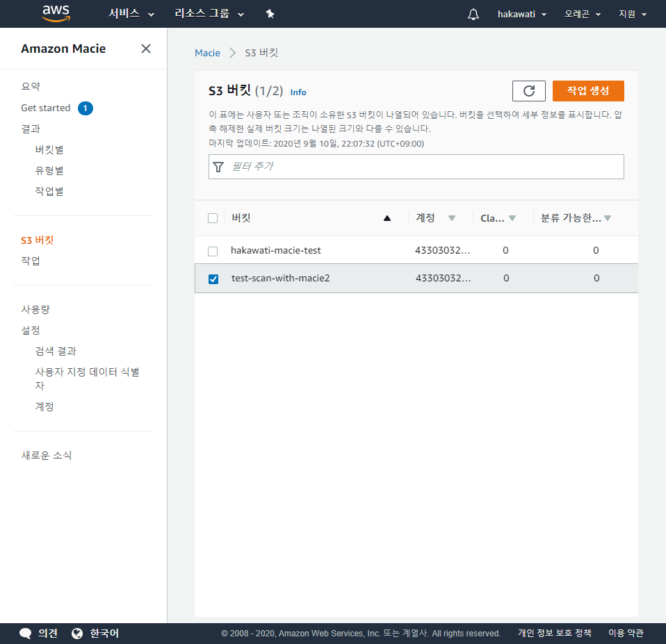The height and width of the screenshot is (644, 666).
Task: Sort by the Cla... column arrow
Action: pyautogui.click(x=512, y=218)
